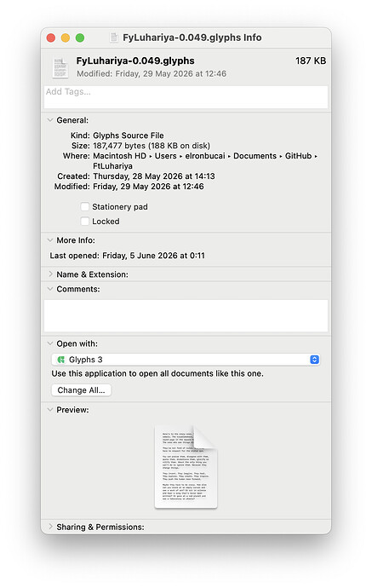372x588 pixels.
Task: Close the Info window with red button
Action: click(51, 37)
